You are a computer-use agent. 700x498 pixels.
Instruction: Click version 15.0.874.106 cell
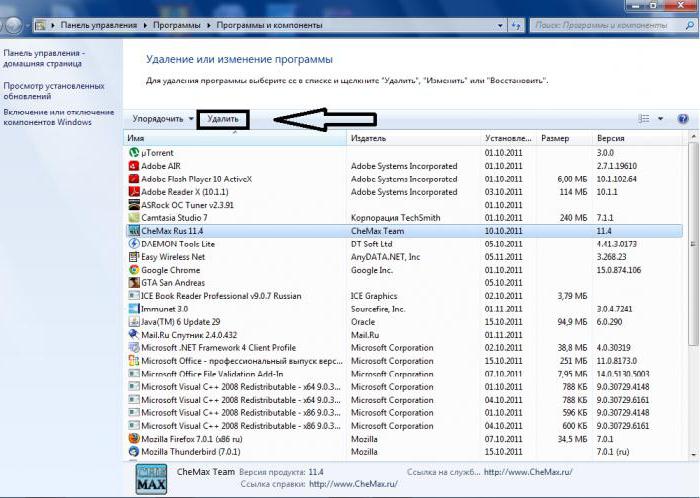(619, 270)
